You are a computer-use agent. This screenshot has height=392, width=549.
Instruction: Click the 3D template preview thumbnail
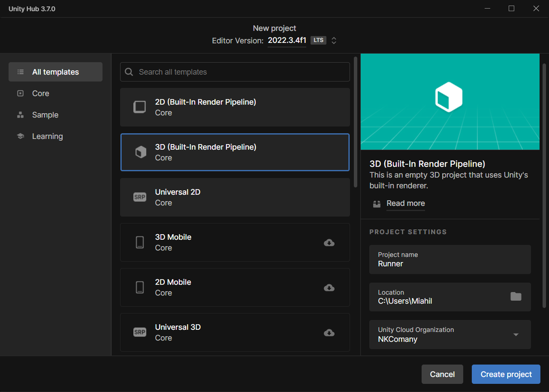click(450, 102)
